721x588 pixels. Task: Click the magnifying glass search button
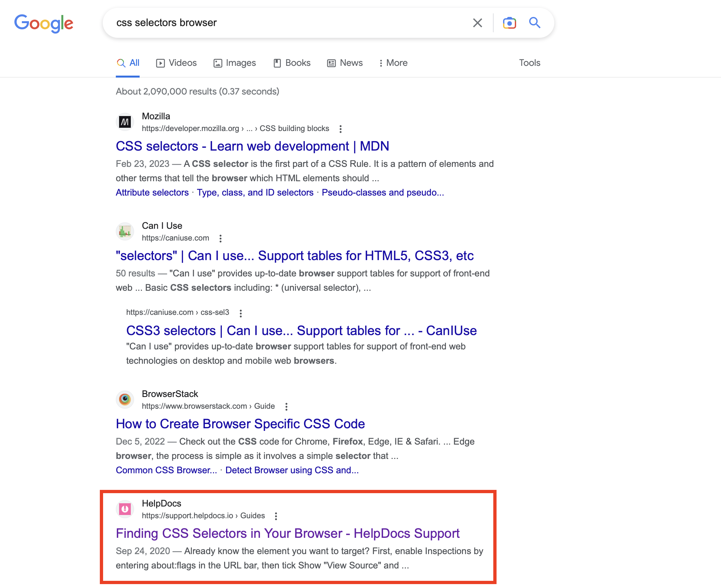(x=535, y=23)
